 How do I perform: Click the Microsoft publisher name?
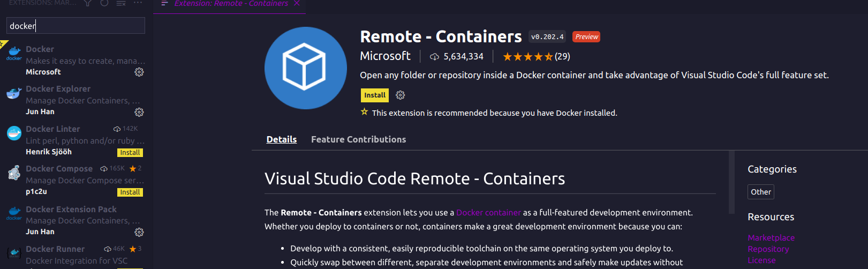click(x=385, y=56)
